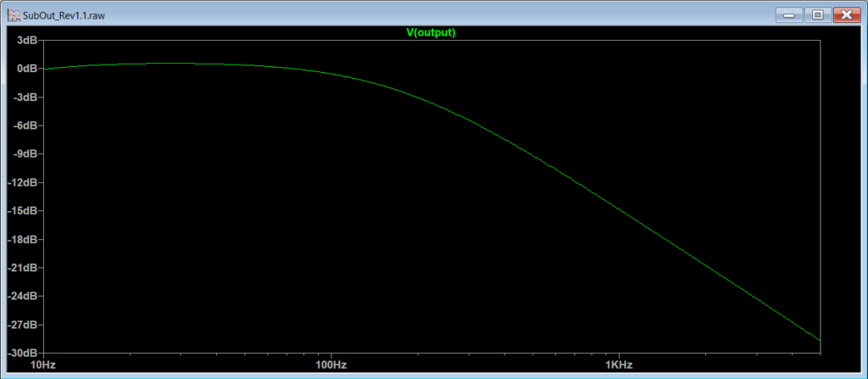Close the SubOut_Rev1.1.raw window

(847, 15)
